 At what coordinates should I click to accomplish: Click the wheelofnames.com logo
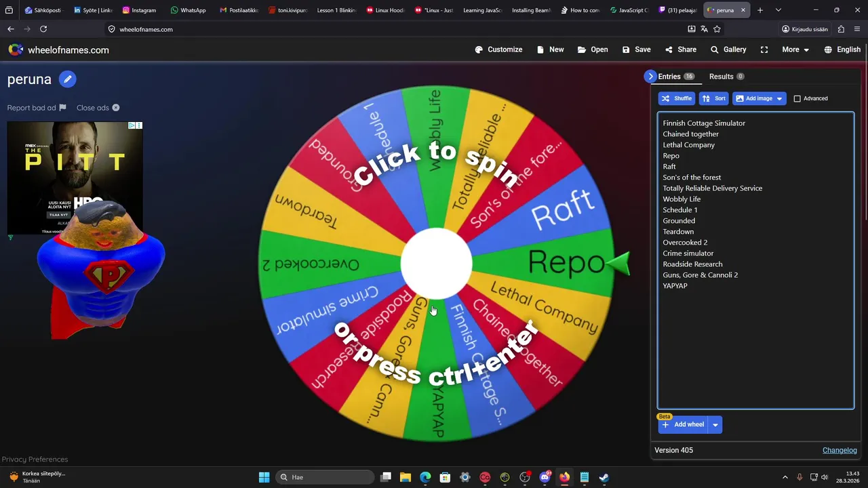58,50
